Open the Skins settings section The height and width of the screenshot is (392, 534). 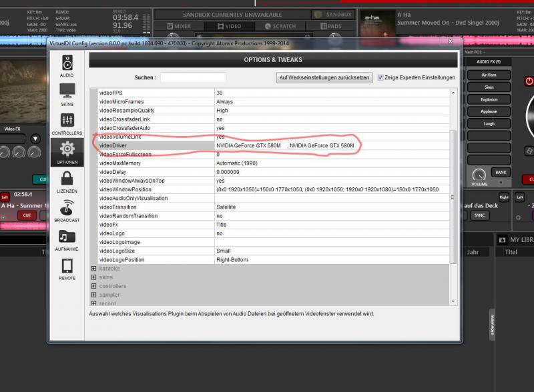click(x=67, y=95)
